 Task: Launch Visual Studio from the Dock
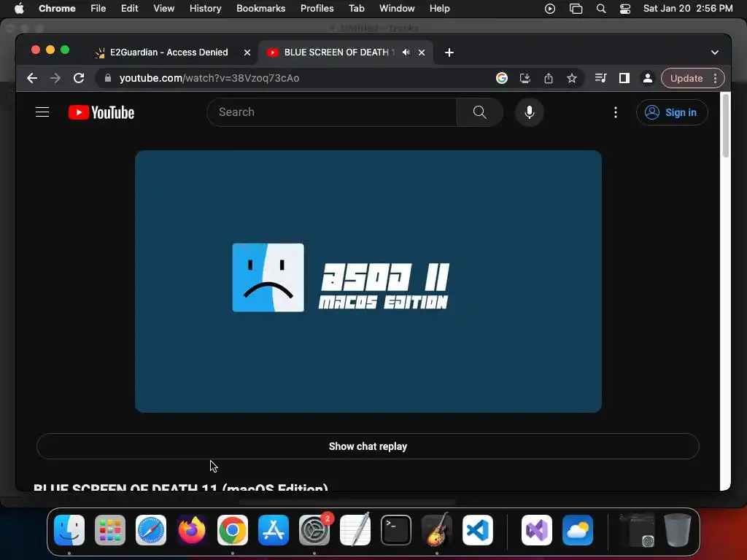(537, 530)
